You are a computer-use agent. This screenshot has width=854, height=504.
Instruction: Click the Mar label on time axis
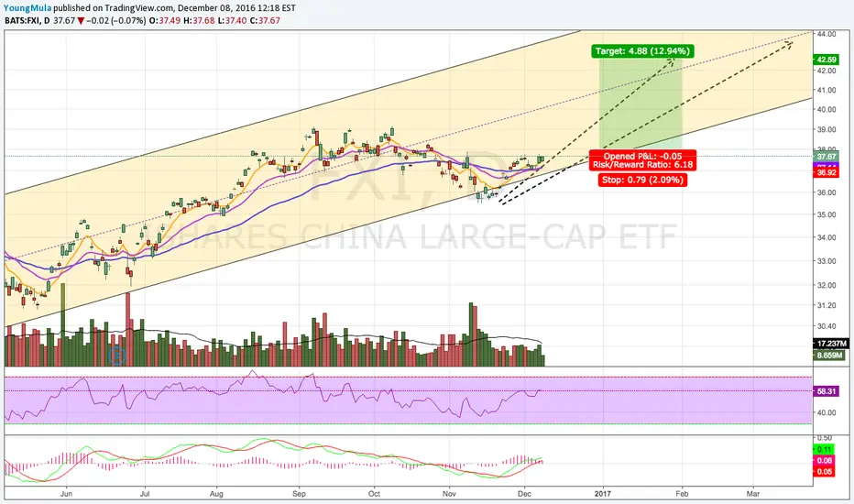coord(753,494)
